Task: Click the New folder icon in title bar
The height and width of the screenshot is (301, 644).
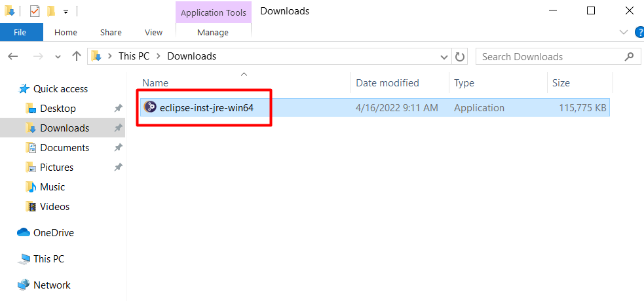Action: pyautogui.click(x=51, y=11)
